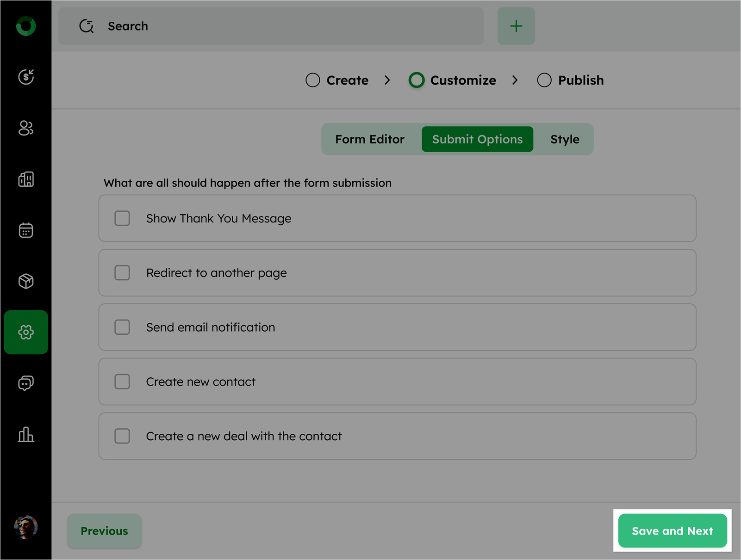
Task: Open the deals dollar icon in sidebar
Action: pyautogui.click(x=26, y=77)
